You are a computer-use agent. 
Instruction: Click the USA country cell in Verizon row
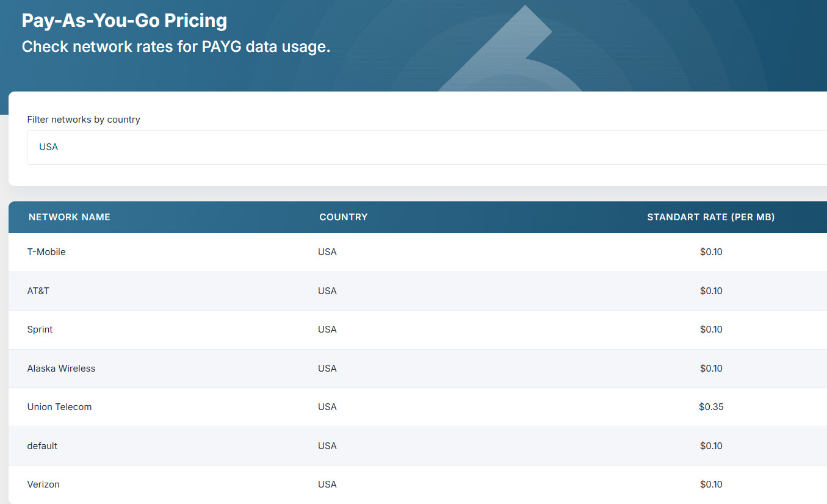tap(327, 484)
